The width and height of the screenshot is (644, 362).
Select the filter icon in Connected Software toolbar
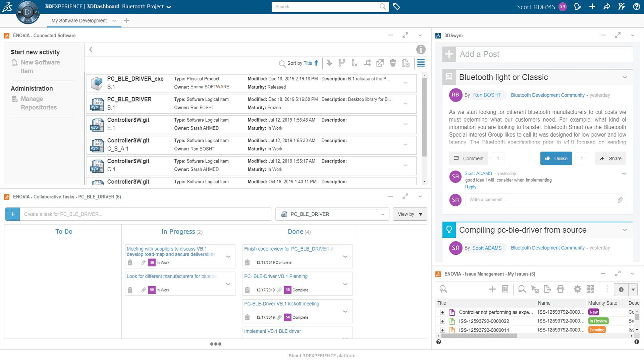coord(420,63)
